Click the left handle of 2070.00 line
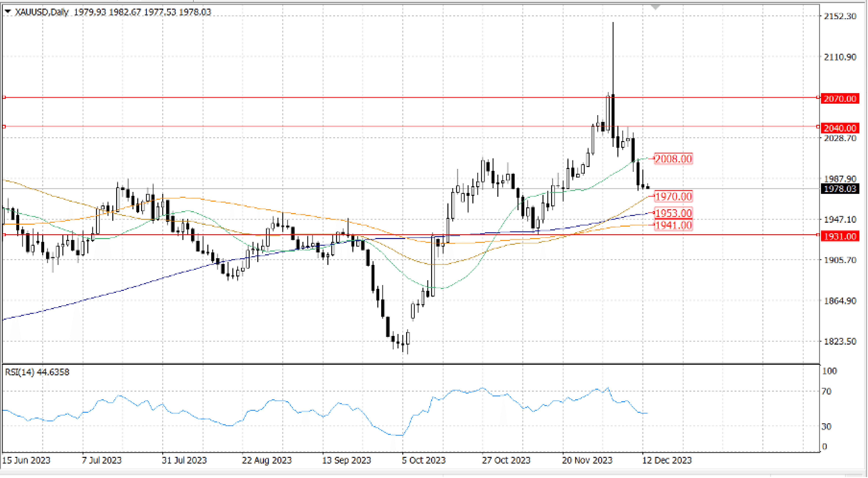The height and width of the screenshot is (478, 868). [4, 97]
